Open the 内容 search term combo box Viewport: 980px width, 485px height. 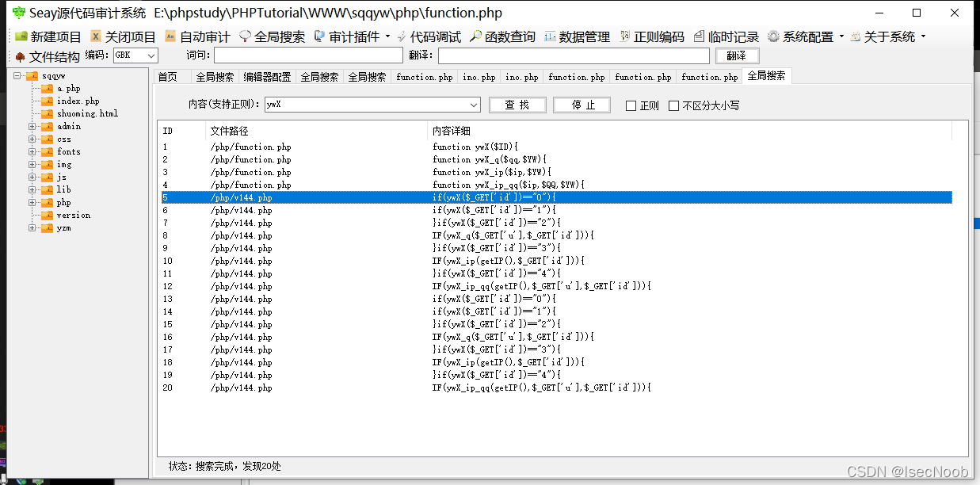[474, 105]
